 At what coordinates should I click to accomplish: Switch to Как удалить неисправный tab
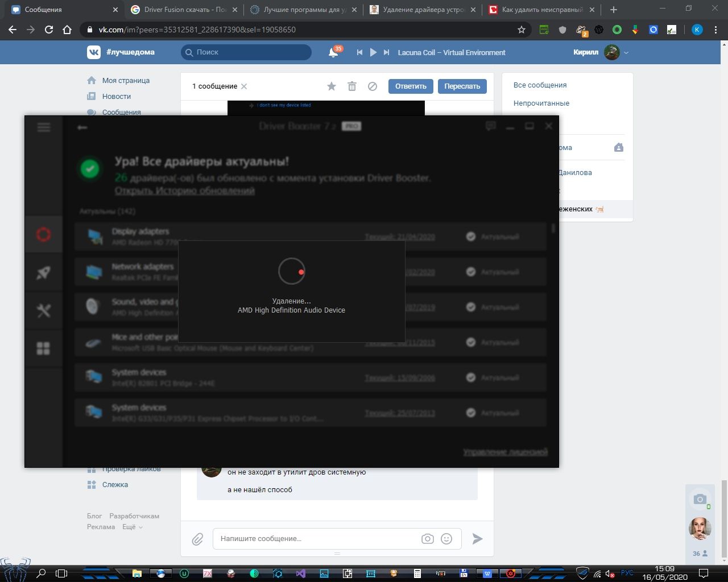click(x=542, y=10)
